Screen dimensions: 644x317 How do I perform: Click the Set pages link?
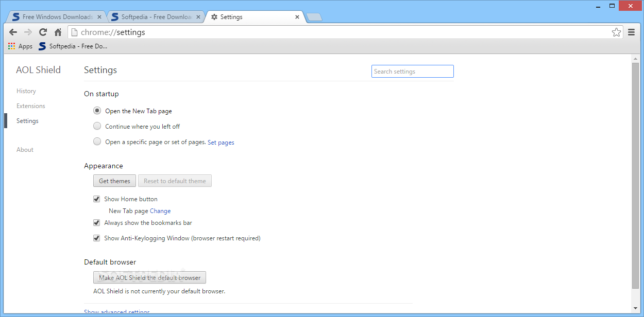221,143
